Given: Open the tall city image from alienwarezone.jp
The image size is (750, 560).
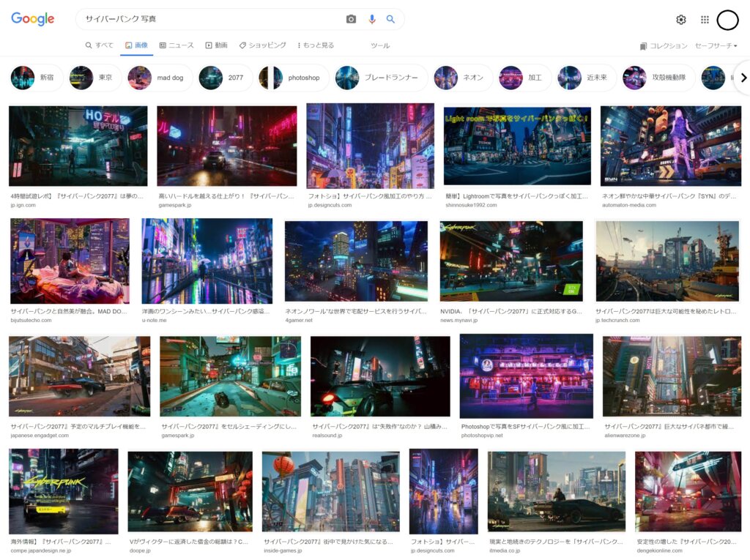Looking at the screenshot, I should point(672,376).
